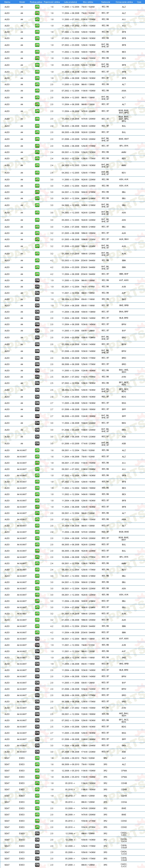The image size is (145, 868).
Task: Click the petrol icon in the Seat Exeo BWE 3R5 row
Action: click(37, 814)
